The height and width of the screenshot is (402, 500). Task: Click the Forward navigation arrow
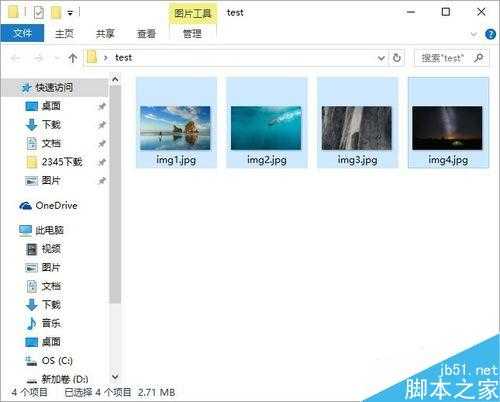coord(38,58)
